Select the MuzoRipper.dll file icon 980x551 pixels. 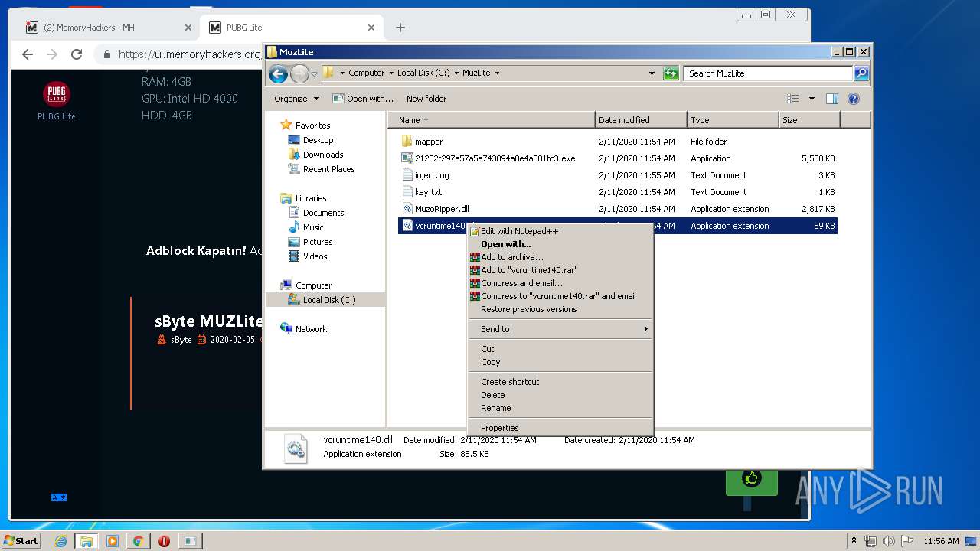[x=407, y=209]
